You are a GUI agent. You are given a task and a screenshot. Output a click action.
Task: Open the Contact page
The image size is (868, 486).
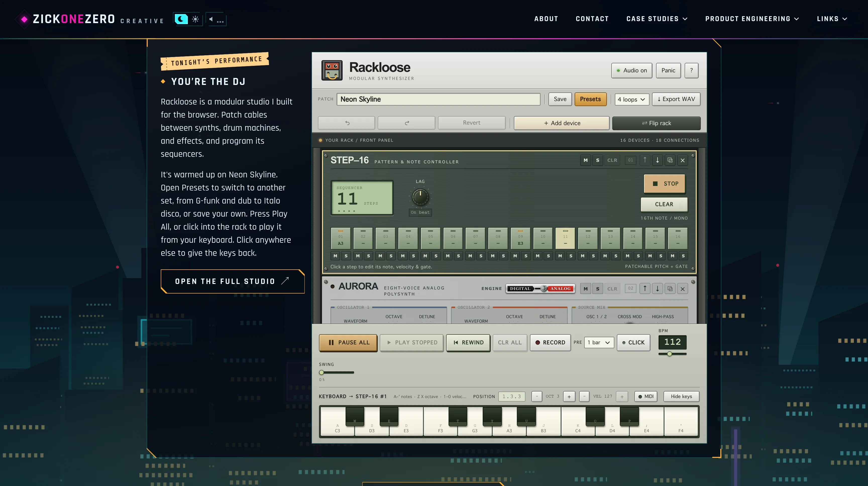pos(592,19)
